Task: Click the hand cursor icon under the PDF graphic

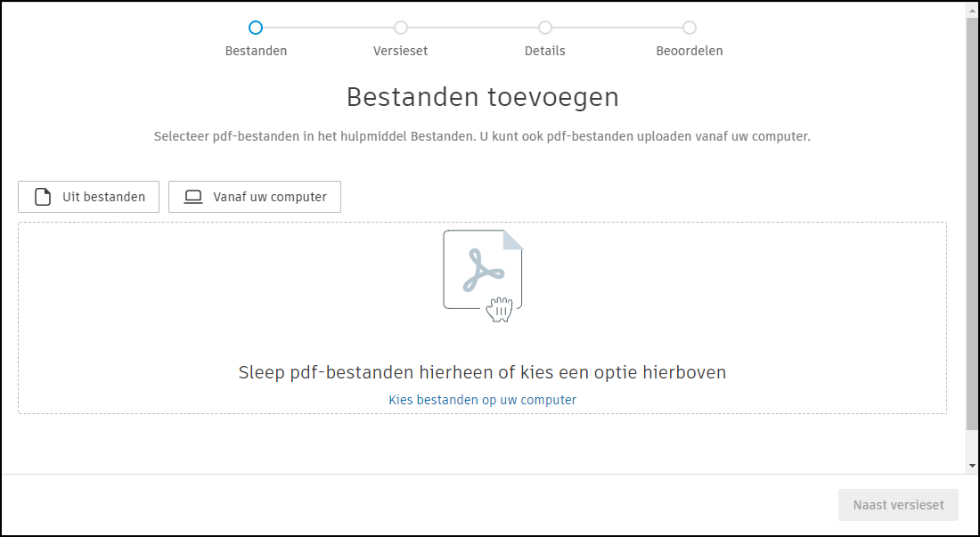Action: pyautogui.click(x=499, y=311)
